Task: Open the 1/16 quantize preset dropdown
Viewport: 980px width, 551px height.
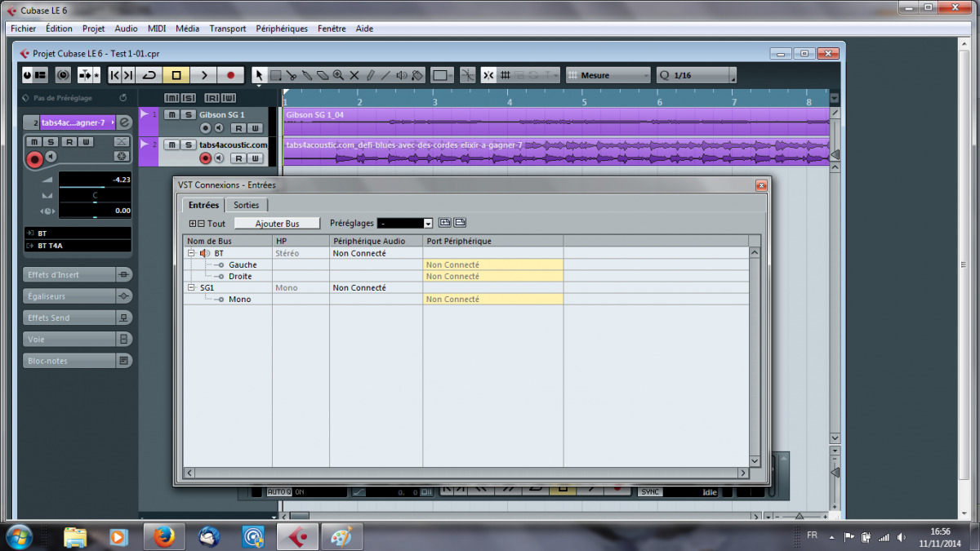Action: coord(697,75)
